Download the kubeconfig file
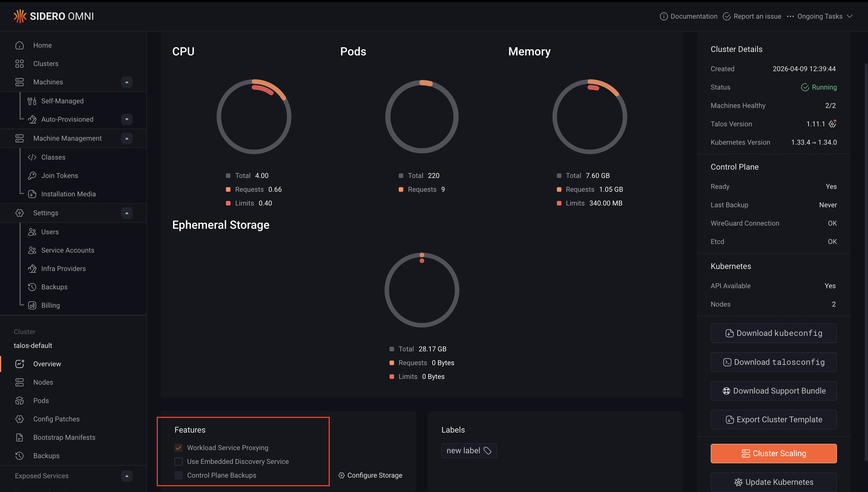 tap(773, 333)
